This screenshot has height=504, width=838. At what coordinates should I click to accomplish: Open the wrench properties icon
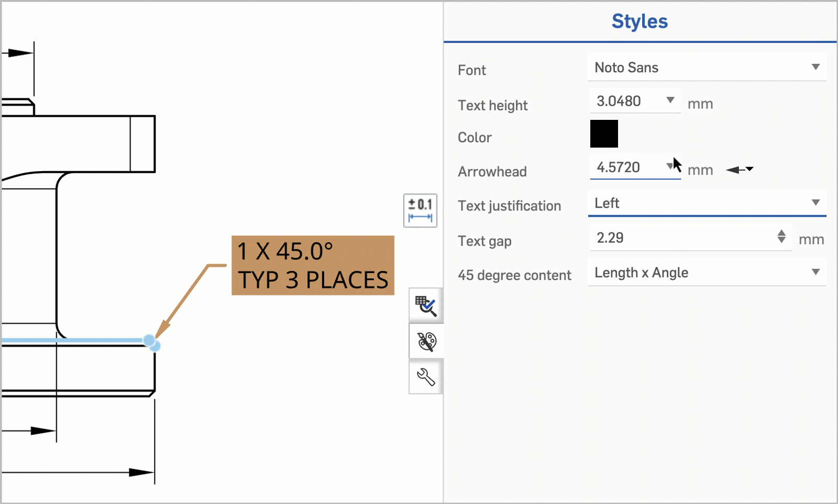point(426,377)
